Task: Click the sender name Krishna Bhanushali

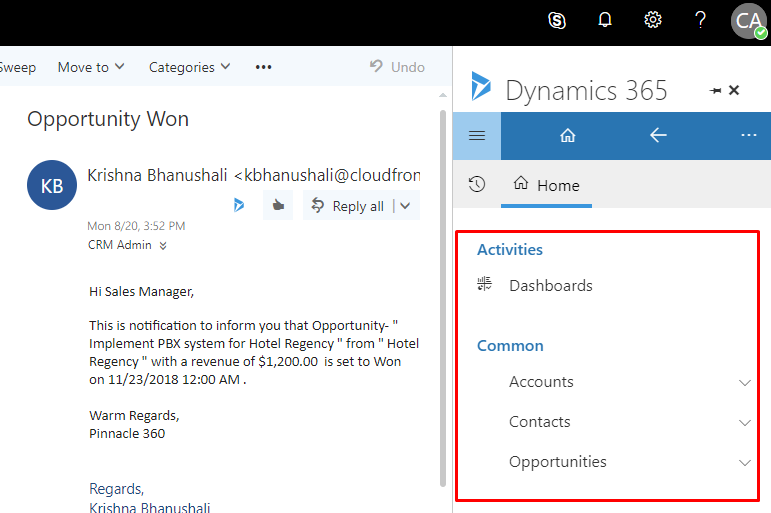Action: point(157,175)
